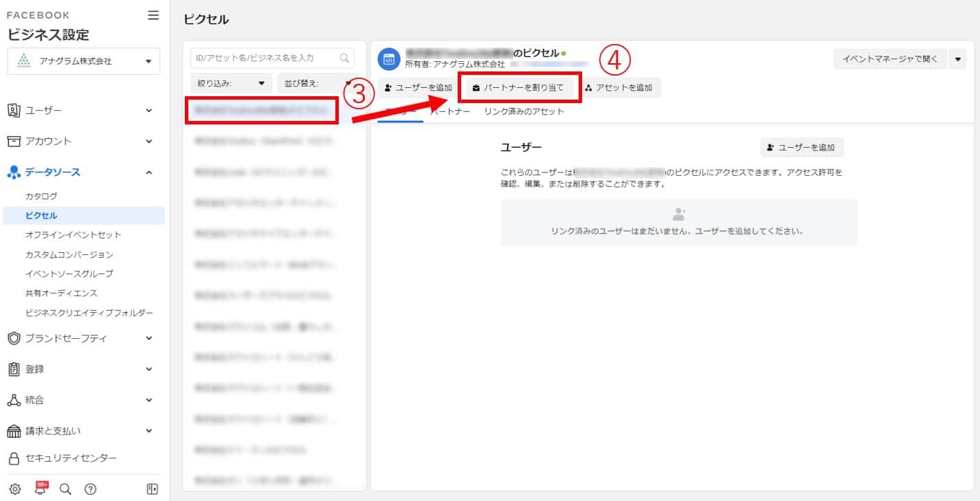Switch to リンク済みのアセット tab
The height and width of the screenshot is (501, 980).
(524, 111)
